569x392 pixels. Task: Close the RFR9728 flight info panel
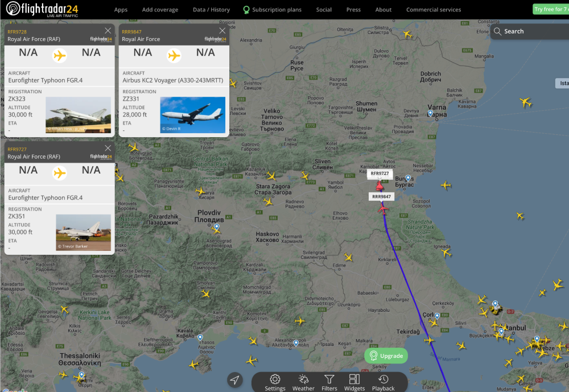tap(108, 31)
